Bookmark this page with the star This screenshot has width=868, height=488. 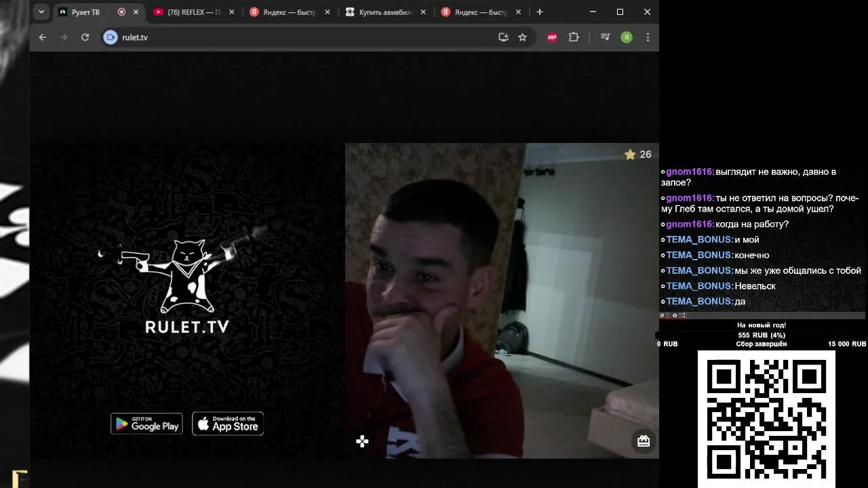pos(522,37)
